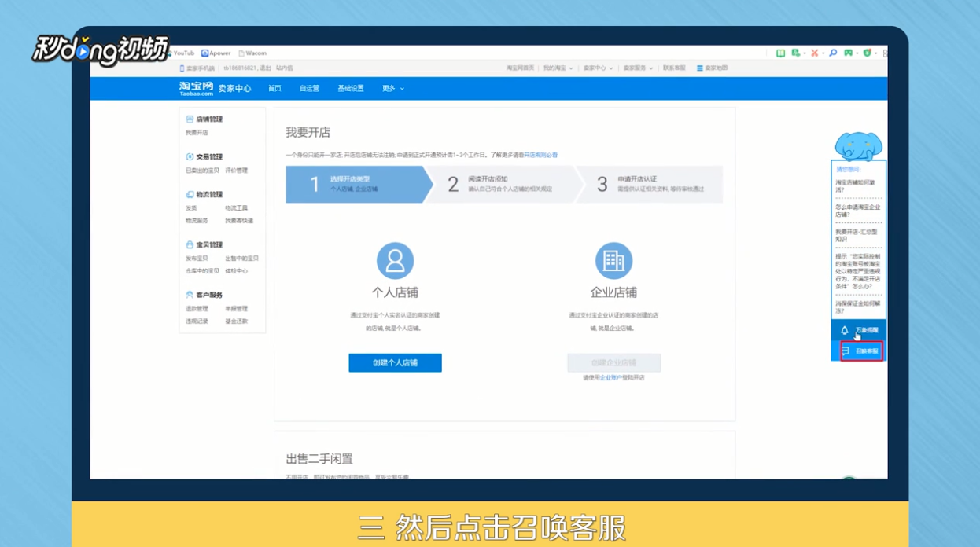This screenshot has height=547, width=980.
Task: Click the phone icon next to 卖家手机端
Action: [182, 68]
